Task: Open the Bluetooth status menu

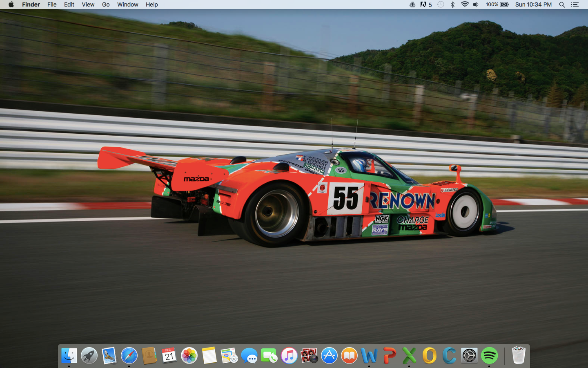Action: click(452, 4)
